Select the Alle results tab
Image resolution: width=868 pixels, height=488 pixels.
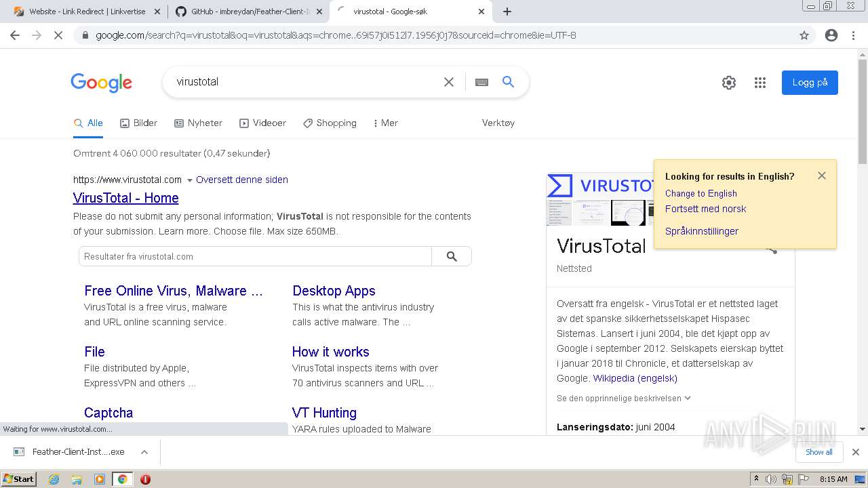[88, 123]
